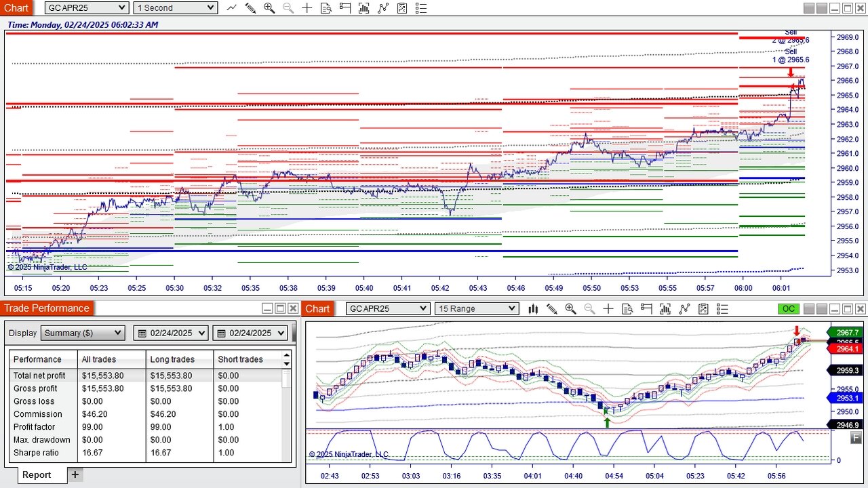Click the 2953.1 blue price marker

coord(845,398)
